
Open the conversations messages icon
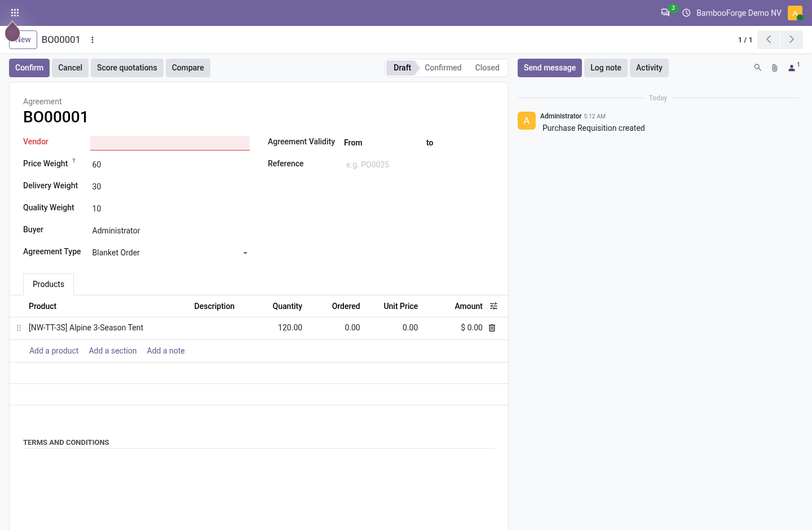pos(665,12)
